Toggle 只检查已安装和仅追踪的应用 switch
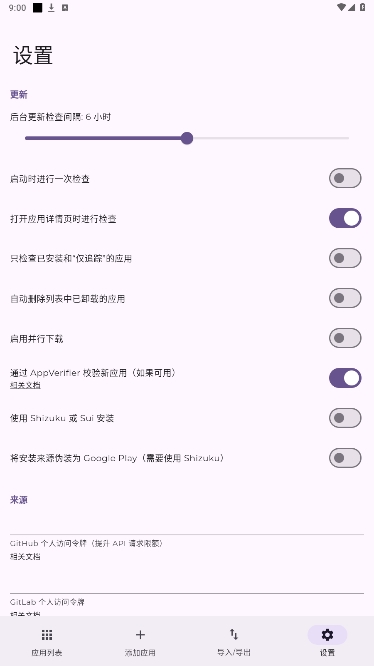The image size is (374, 666). pyautogui.click(x=345, y=258)
